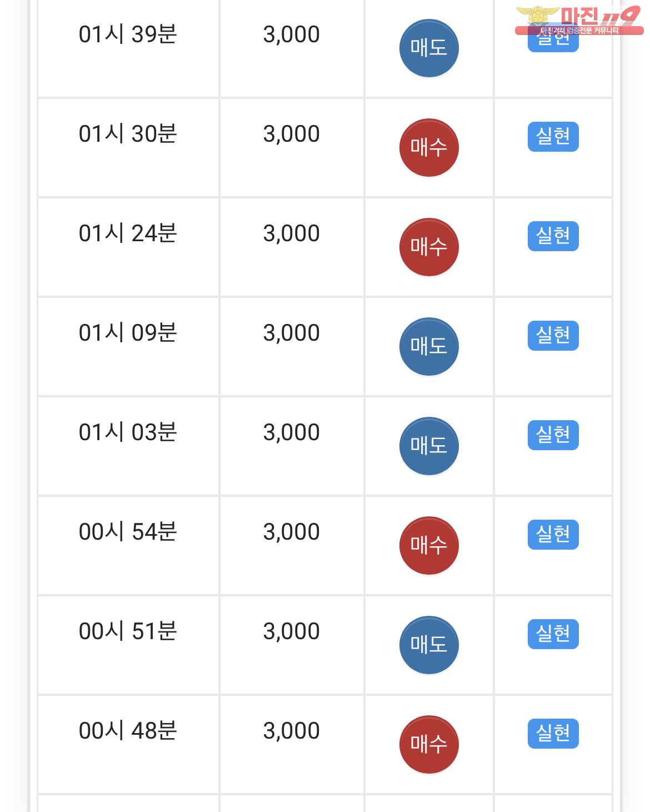650x812 pixels.
Task: Open the 마진119 community logo
Action: click(x=579, y=20)
